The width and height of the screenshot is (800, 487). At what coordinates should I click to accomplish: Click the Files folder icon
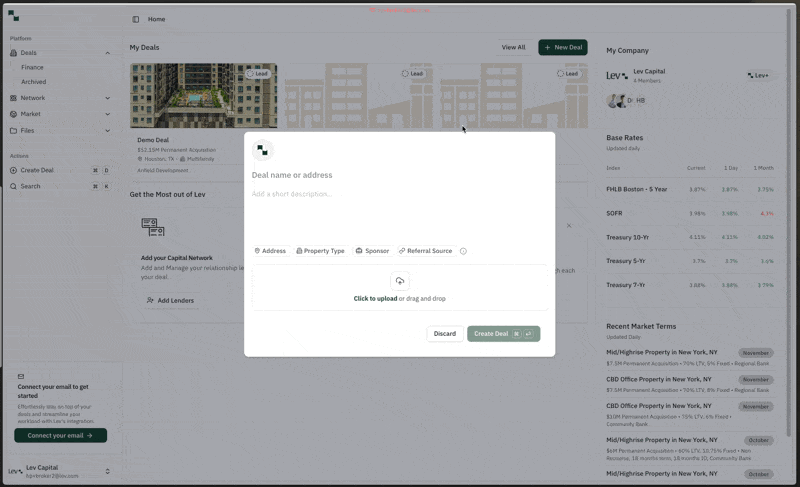[x=13, y=130]
